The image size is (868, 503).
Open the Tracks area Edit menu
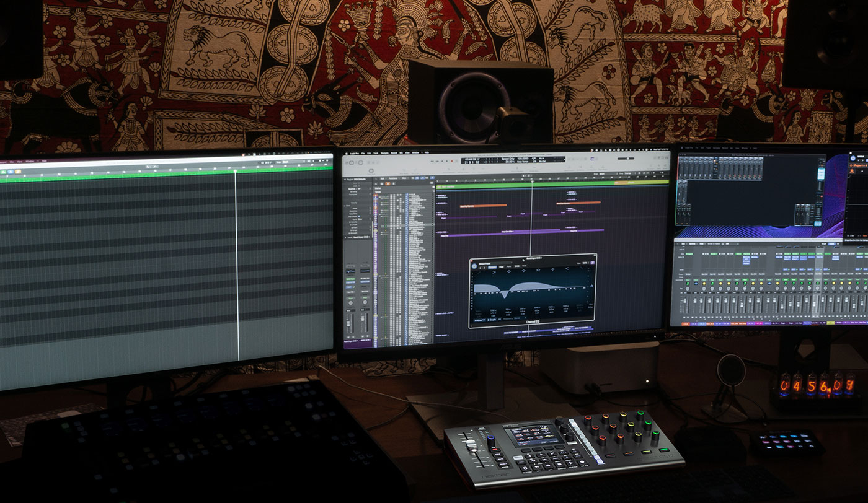point(383,178)
